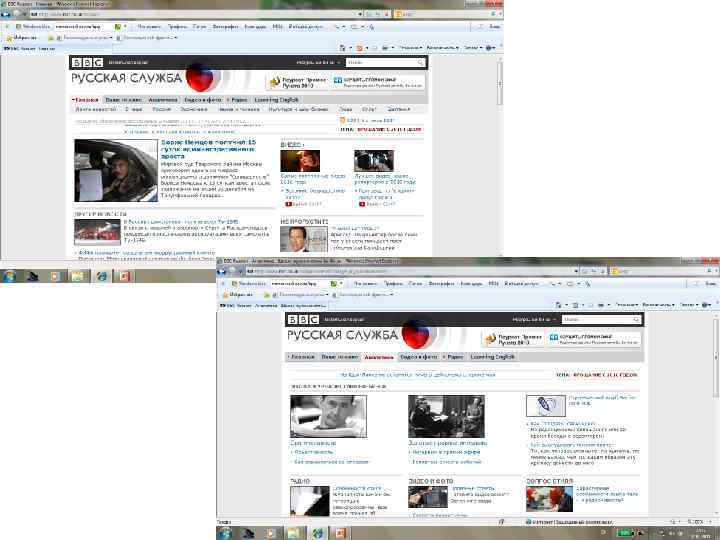Click green Windows Live toolbar icon, top window
720x540 pixels.
(x=118, y=27)
